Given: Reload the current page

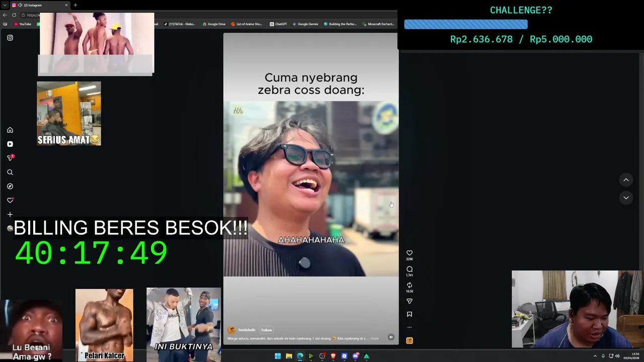Looking at the screenshot, I should point(14,15).
